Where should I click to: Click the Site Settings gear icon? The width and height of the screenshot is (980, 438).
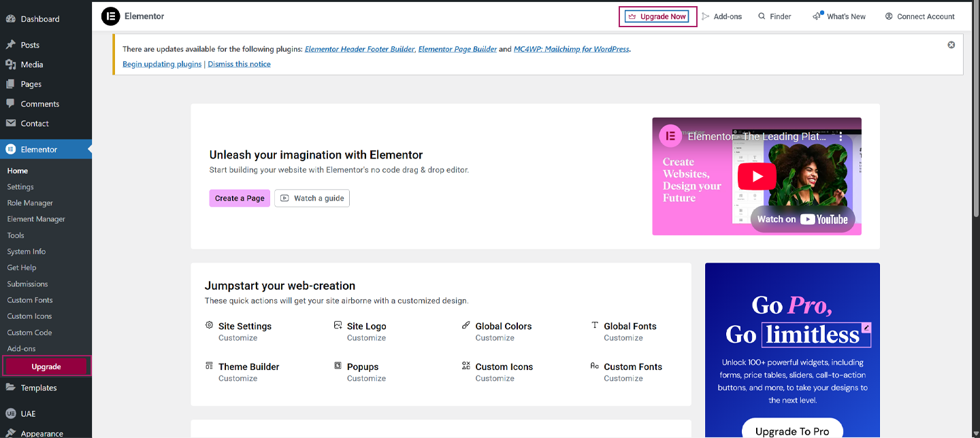(x=209, y=325)
